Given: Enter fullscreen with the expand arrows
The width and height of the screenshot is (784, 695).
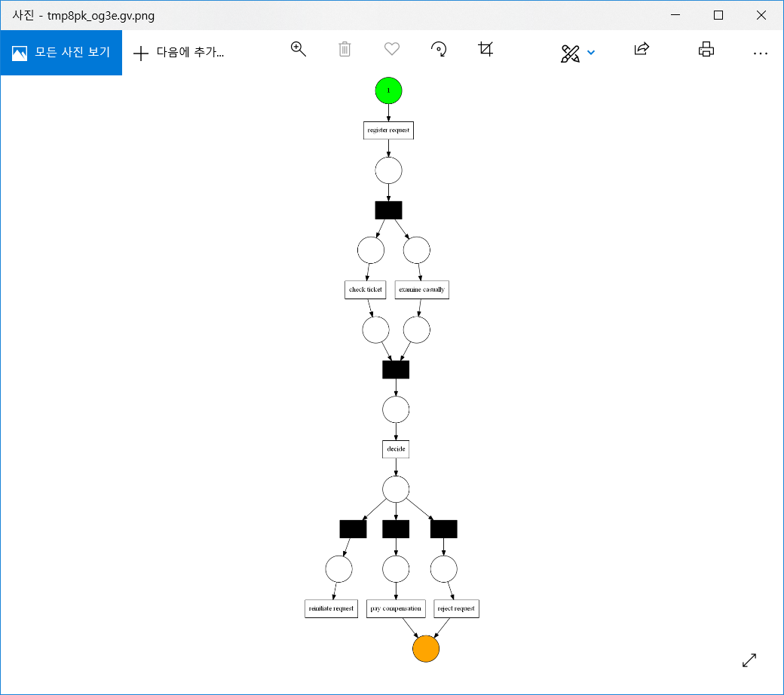Looking at the screenshot, I should [x=749, y=660].
